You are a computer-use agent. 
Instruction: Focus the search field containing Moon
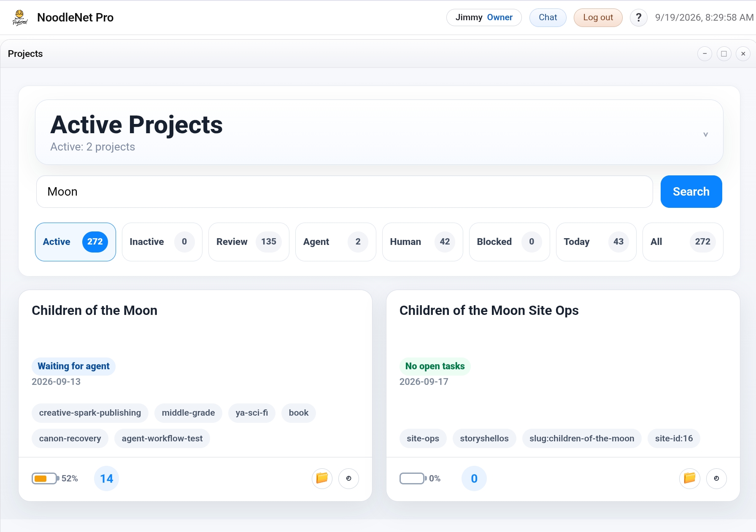point(345,192)
